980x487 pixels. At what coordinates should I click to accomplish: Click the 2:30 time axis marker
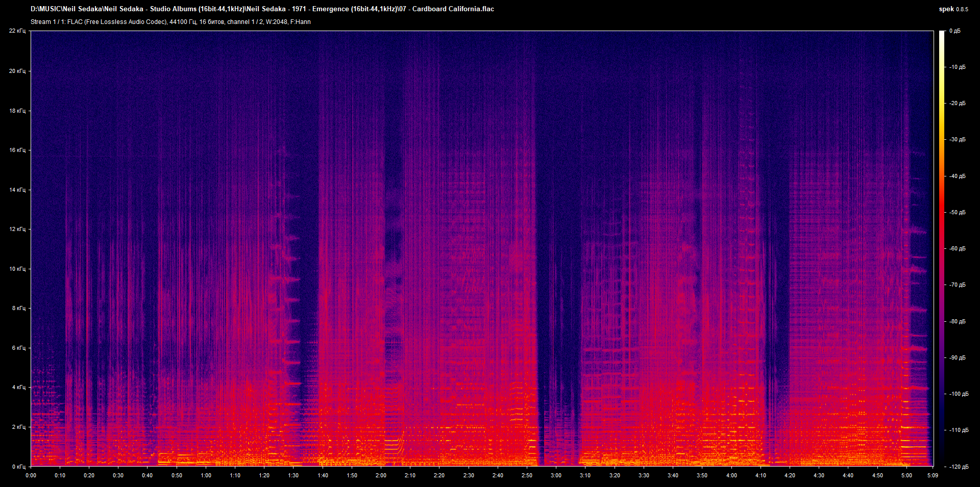pos(469,475)
